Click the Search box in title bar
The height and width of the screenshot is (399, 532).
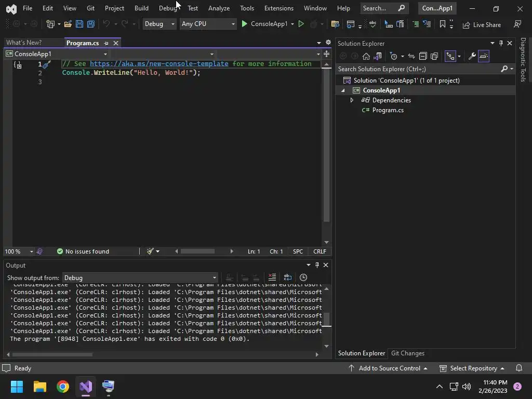[384, 8]
